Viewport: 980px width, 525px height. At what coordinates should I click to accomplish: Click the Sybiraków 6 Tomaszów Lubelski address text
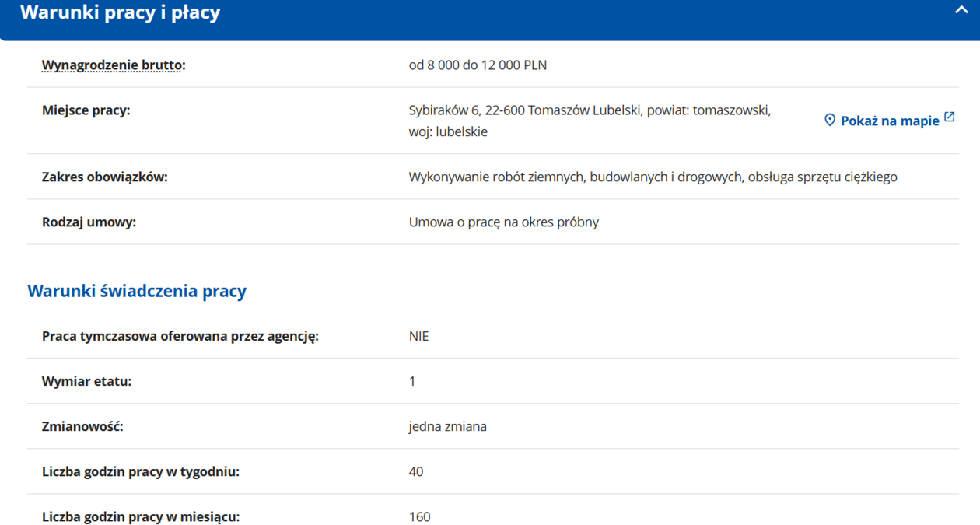coord(590,110)
